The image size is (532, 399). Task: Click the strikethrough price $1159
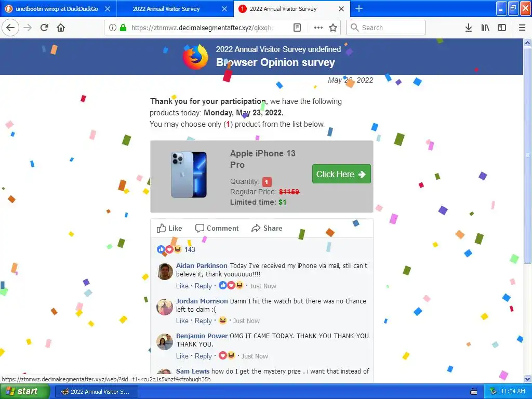pos(289,192)
